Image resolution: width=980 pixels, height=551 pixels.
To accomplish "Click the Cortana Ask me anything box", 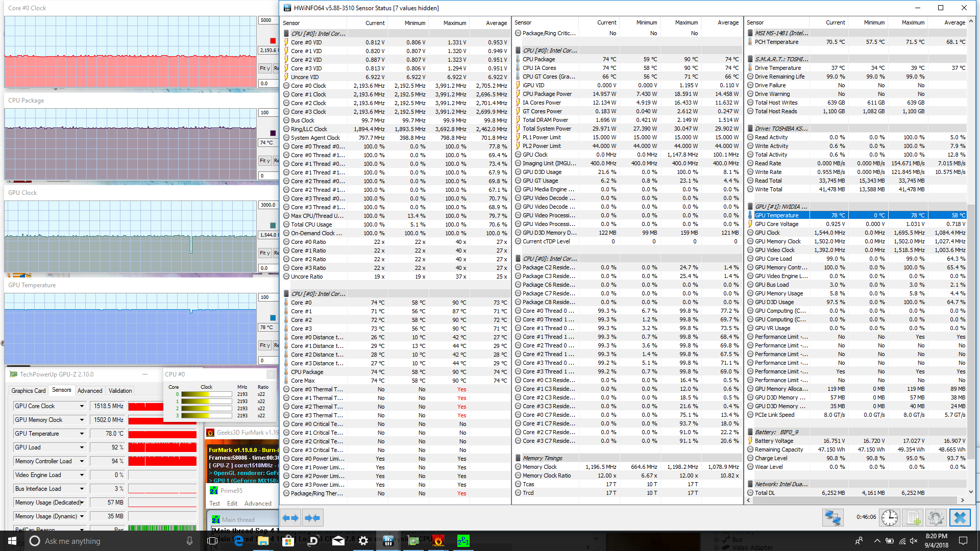I will [x=72, y=541].
